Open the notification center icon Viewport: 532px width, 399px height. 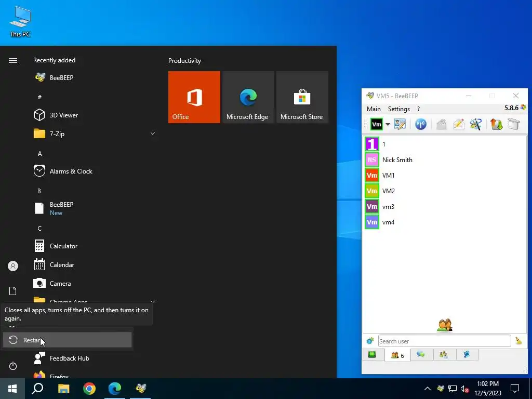coord(515,389)
